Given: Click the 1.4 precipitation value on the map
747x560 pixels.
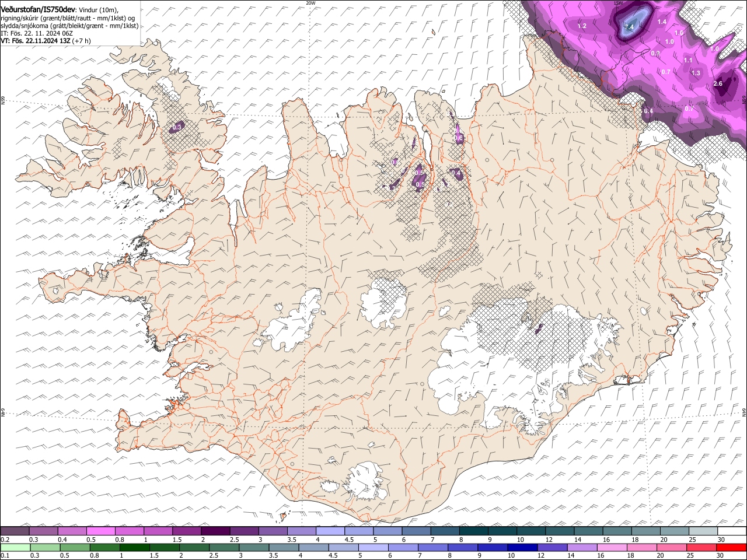Looking at the screenshot, I should (x=662, y=22).
